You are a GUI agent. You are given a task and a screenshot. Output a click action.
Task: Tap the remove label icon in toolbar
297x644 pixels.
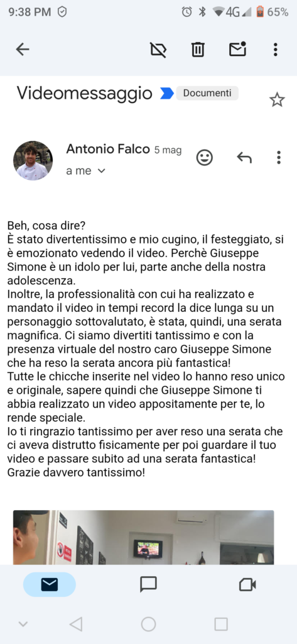(x=158, y=50)
